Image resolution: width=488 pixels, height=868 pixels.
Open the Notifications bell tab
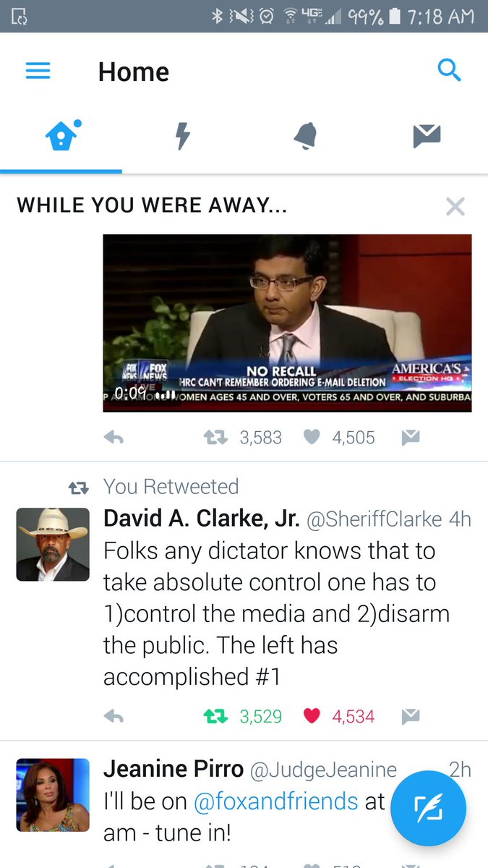[x=305, y=136]
